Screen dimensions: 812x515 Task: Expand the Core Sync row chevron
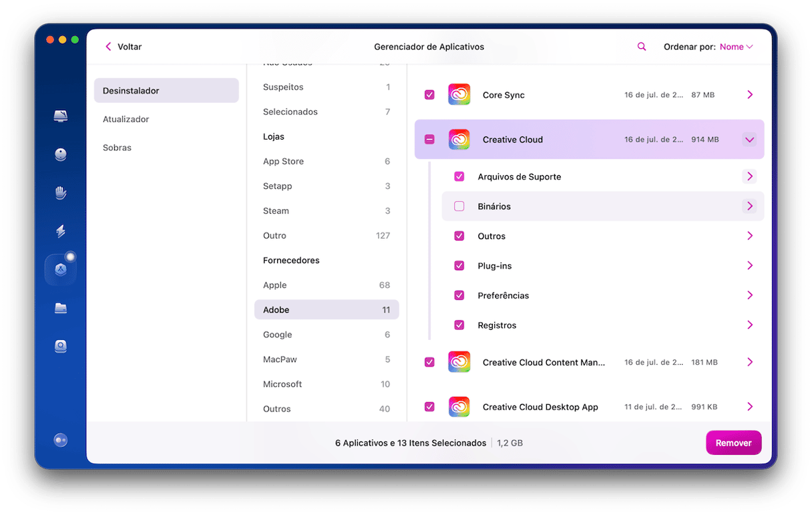(x=750, y=95)
